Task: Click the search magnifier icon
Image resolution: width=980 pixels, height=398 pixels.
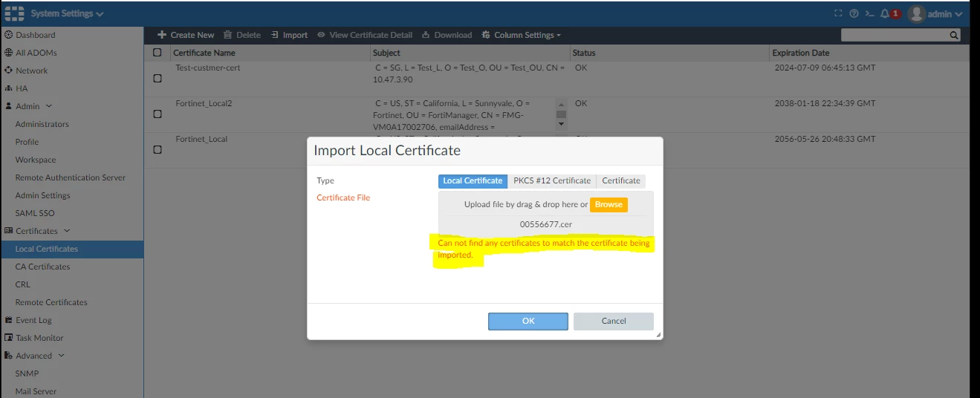Action: click(x=954, y=35)
